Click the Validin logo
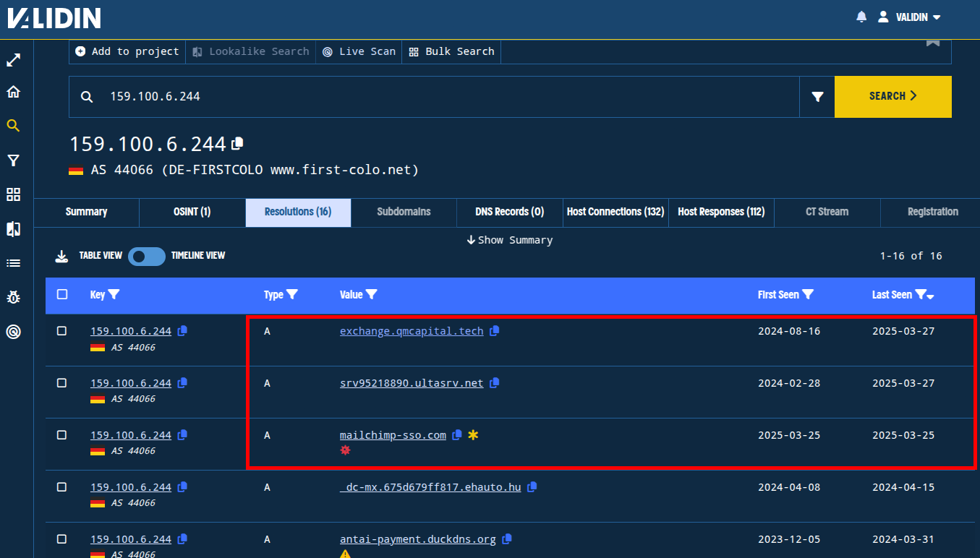Screen dimensions: 980x558 (54, 17)
